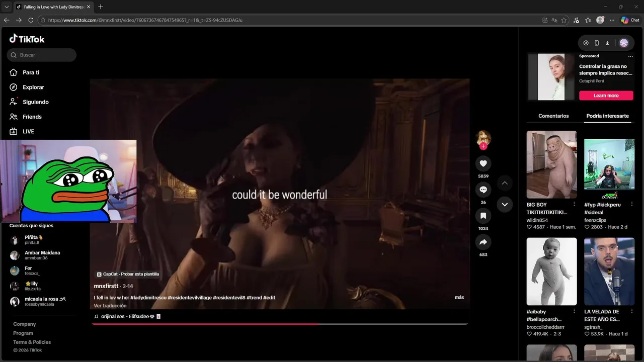Open media control icon in browser toolbar
The height and width of the screenshot is (362, 644).
[576, 20]
